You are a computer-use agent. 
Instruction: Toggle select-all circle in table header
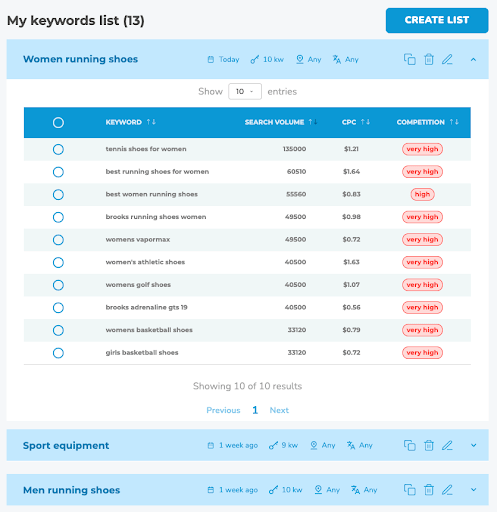click(58, 123)
